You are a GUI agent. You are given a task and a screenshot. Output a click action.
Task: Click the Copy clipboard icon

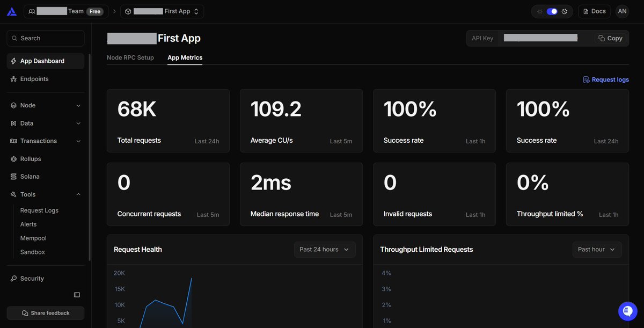coord(602,38)
